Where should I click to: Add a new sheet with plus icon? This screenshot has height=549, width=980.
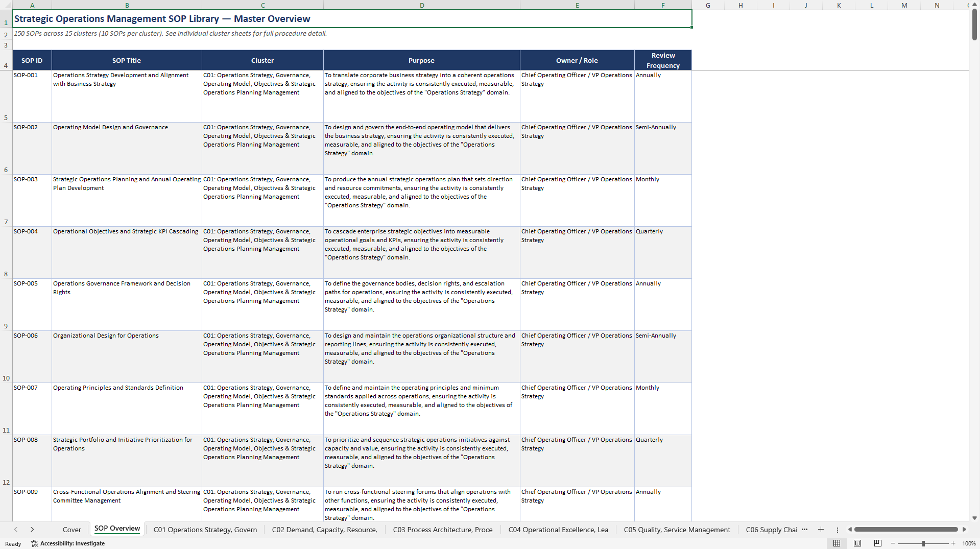821,530
